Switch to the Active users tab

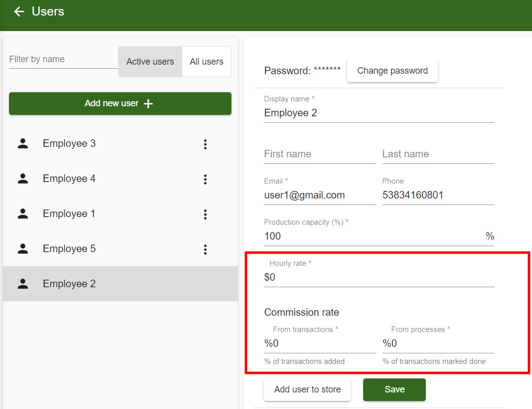point(150,62)
